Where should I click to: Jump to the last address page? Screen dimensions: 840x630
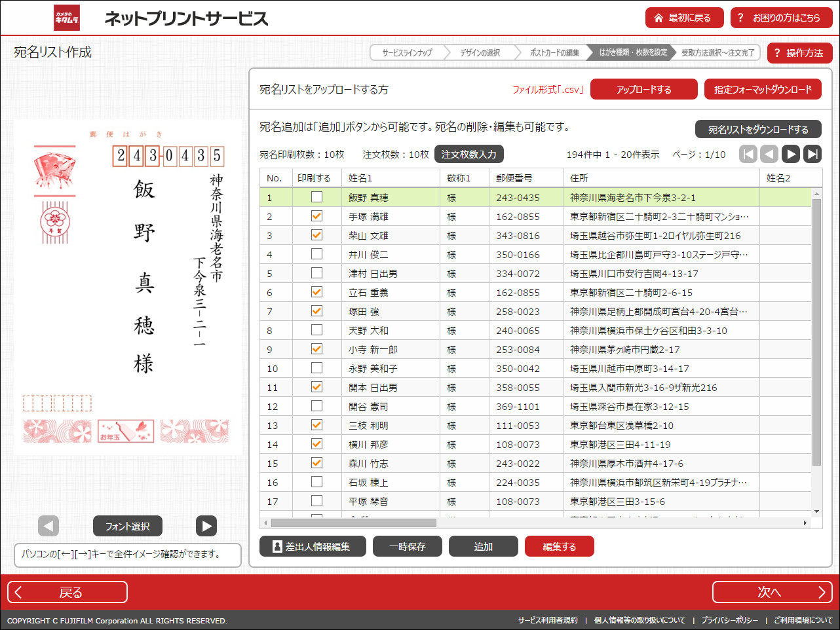click(x=812, y=154)
